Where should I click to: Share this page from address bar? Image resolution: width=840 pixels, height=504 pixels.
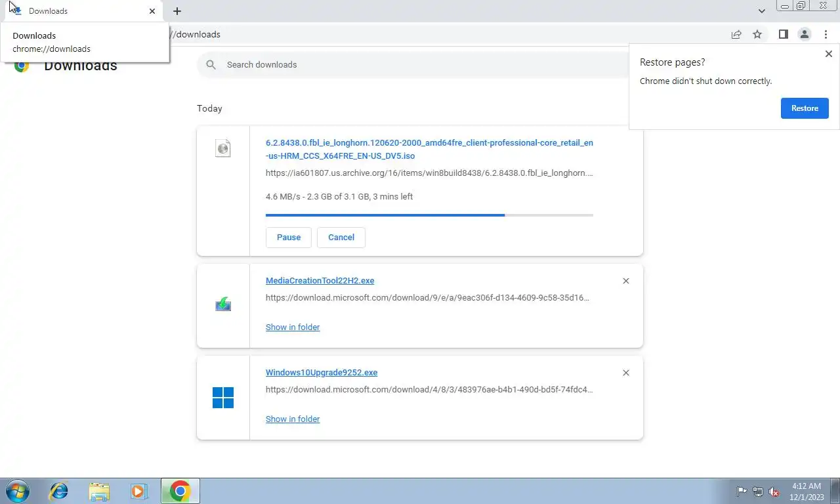tap(736, 34)
